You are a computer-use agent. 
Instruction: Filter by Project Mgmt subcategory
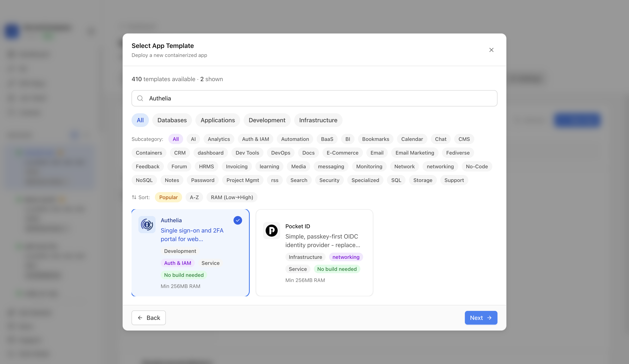[243, 180]
